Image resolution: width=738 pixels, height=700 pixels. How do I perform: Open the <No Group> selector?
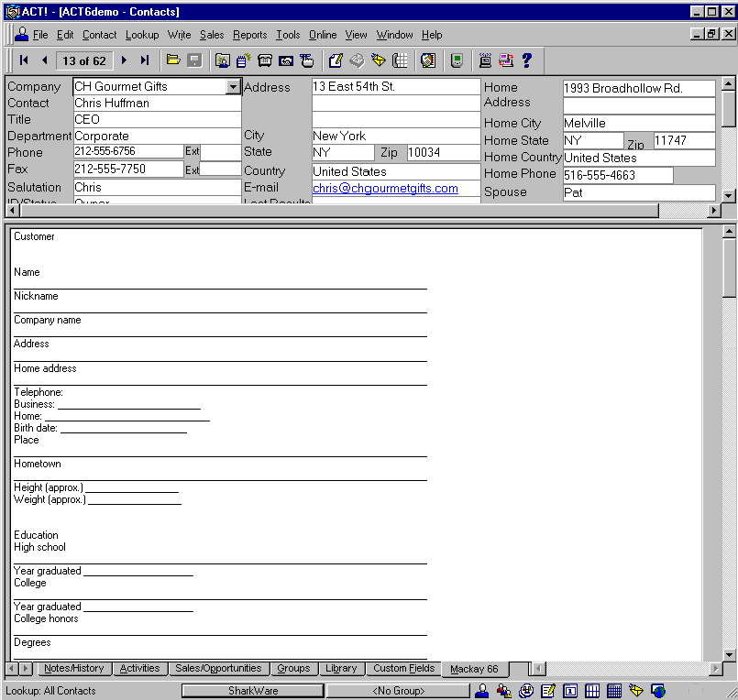click(398, 691)
